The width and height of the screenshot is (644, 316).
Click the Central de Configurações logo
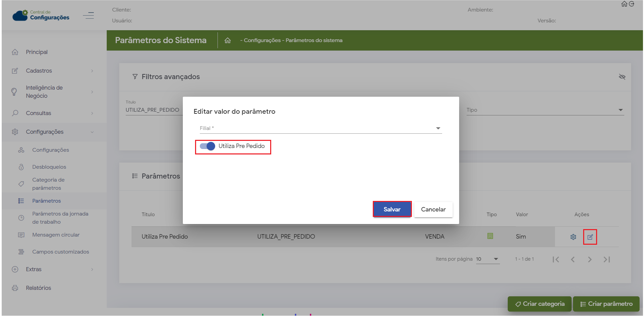(41, 15)
